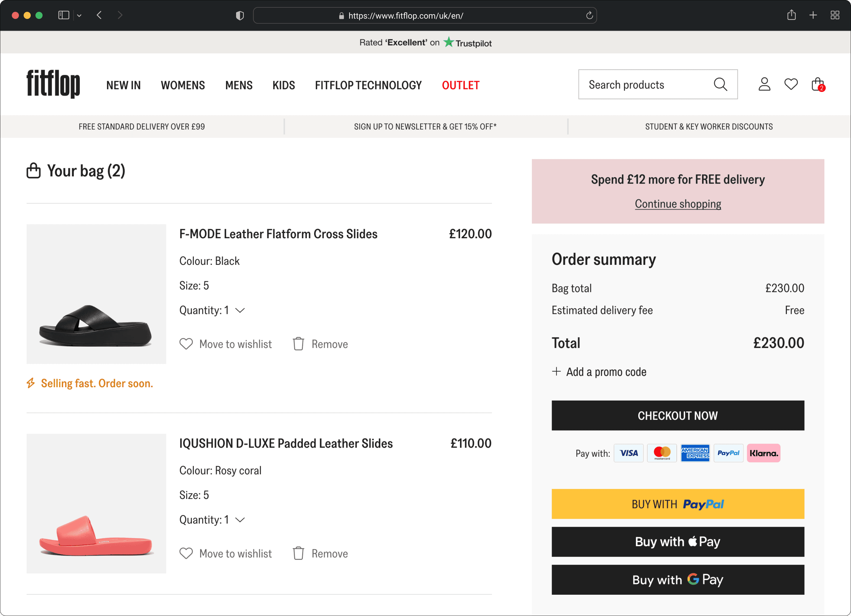Click Buy with Apple Pay button
Screen dimensions: 851x616
(x=678, y=542)
